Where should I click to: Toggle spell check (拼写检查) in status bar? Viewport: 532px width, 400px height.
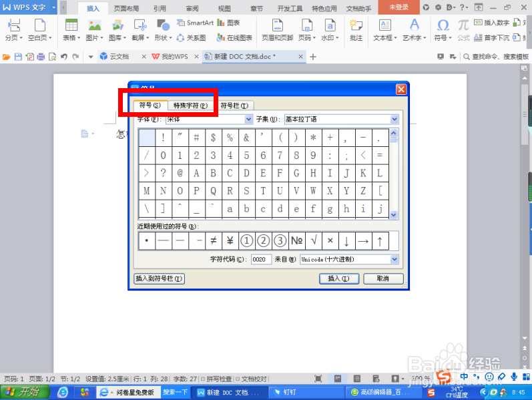[216, 379]
